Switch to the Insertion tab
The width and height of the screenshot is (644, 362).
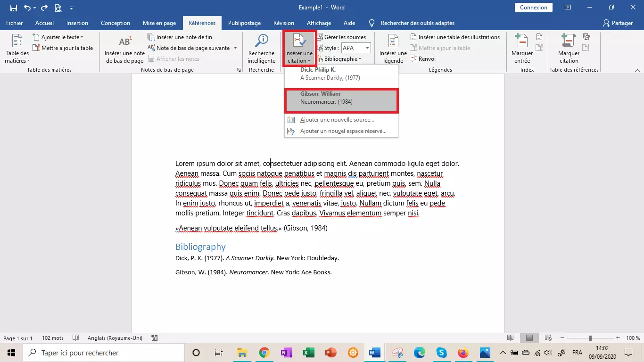click(77, 23)
